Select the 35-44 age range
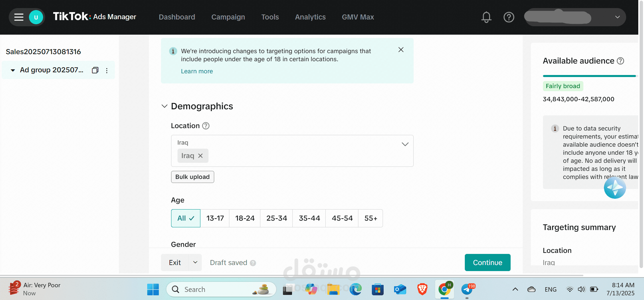This screenshot has width=644, height=300. click(309, 218)
